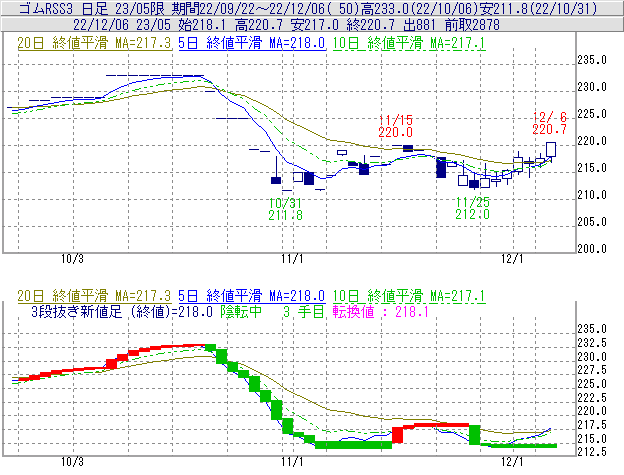Click the red reversal block in mid-November
624x475 pixels.
pyautogui.click(x=397, y=435)
